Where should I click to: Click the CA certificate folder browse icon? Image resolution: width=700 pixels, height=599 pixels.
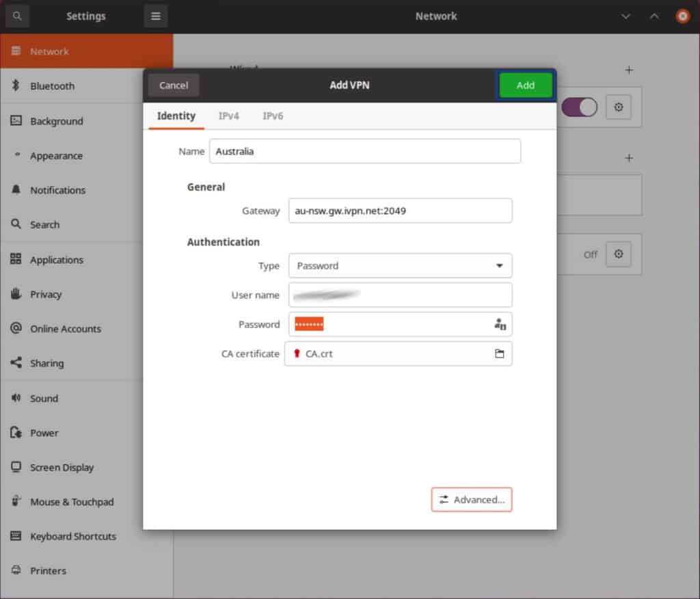(x=500, y=354)
